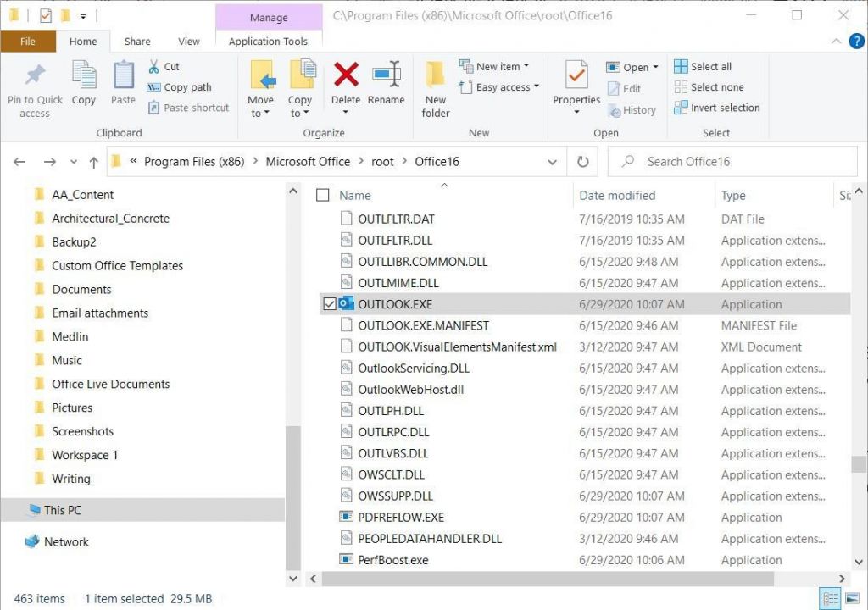Check the select-all box beside the Name column

(322, 195)
